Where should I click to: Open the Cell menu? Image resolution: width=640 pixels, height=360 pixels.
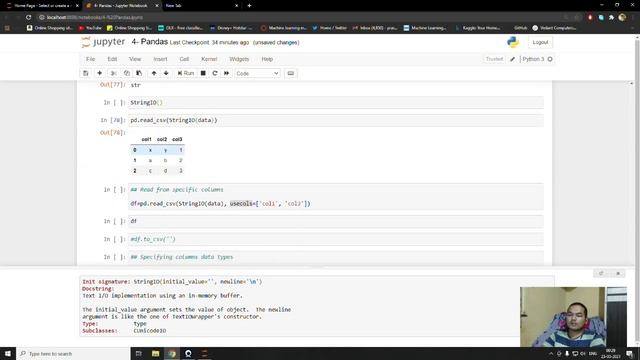(184, 59)
